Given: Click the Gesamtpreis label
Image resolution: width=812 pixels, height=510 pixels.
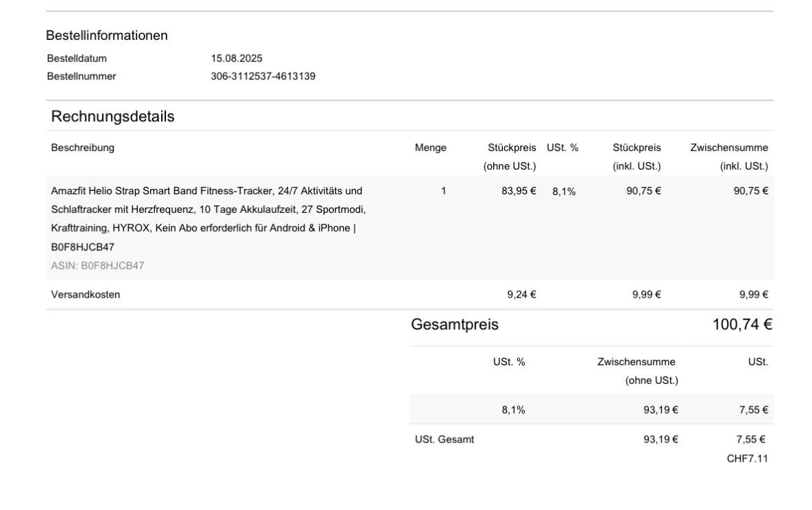Looking at the screenshot, I should click(x=455, y=325).
